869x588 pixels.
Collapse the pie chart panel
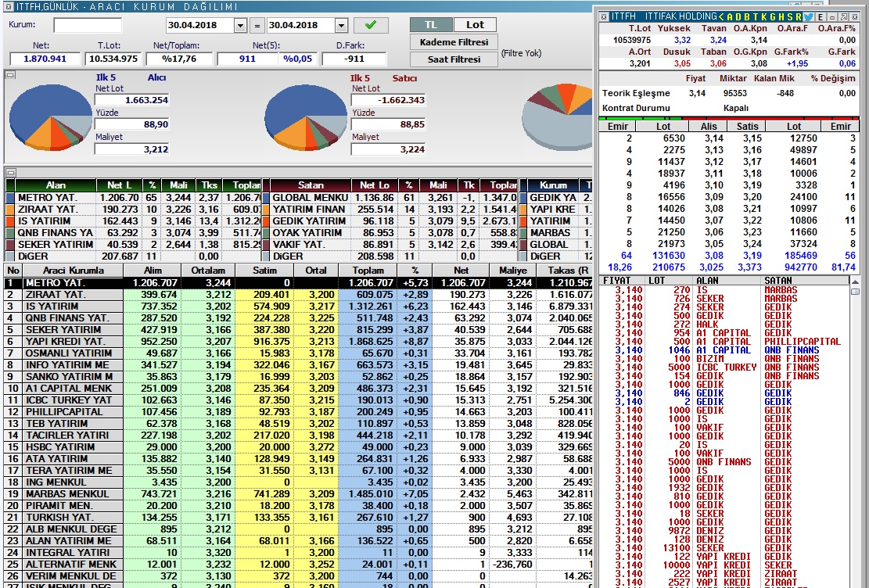tap(10, 75)
